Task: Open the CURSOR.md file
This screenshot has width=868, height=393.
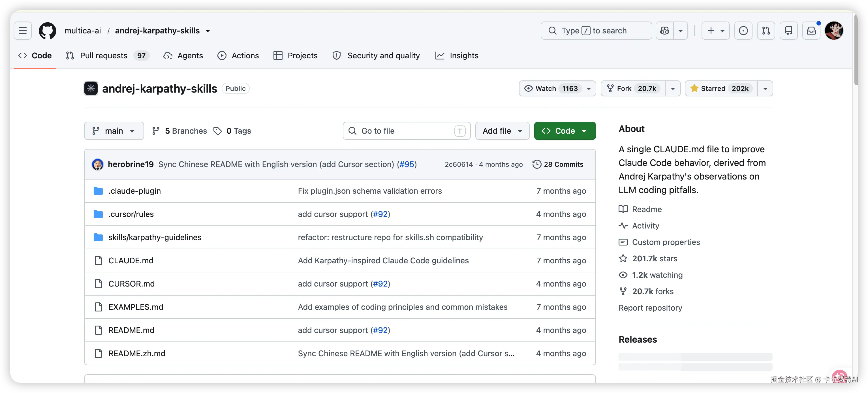Action: pos(131,284)
